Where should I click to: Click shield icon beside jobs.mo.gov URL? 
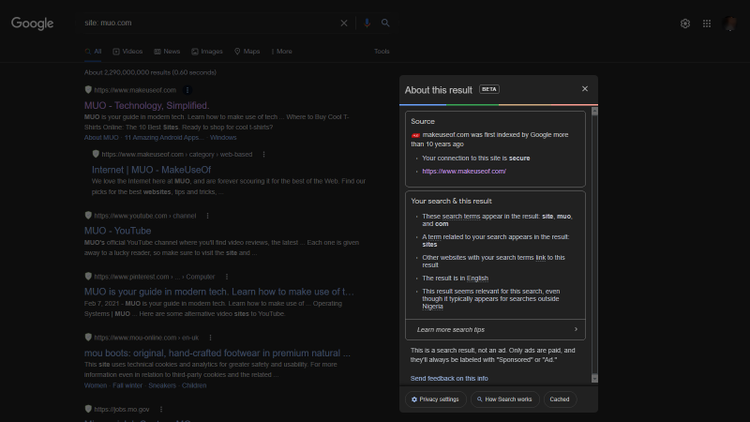point(88,409)
